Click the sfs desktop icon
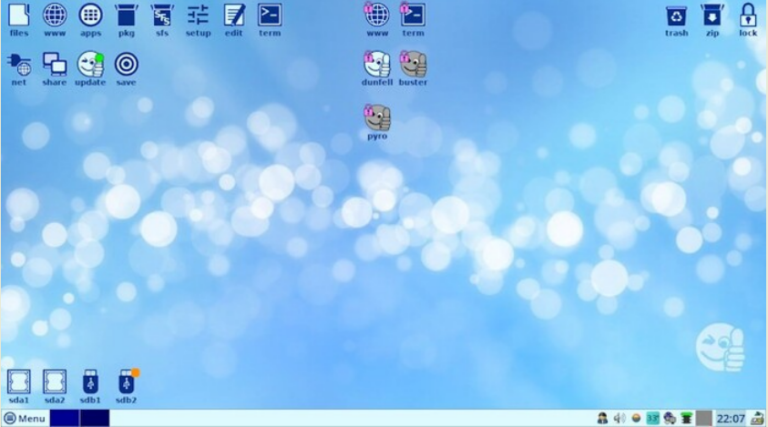This screenshot has height=427, width=768. coord(162,16)
